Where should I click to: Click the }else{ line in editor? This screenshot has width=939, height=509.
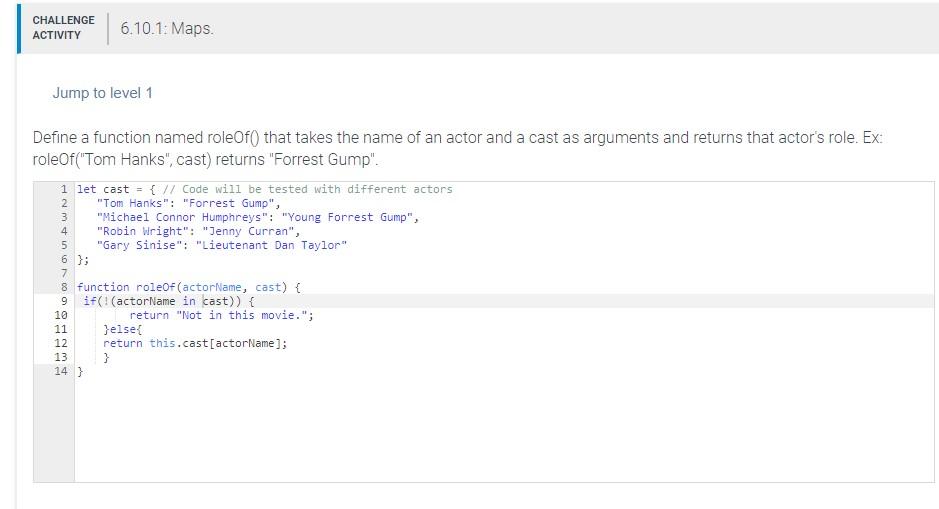pyautogui.click(x=122, y=329)
